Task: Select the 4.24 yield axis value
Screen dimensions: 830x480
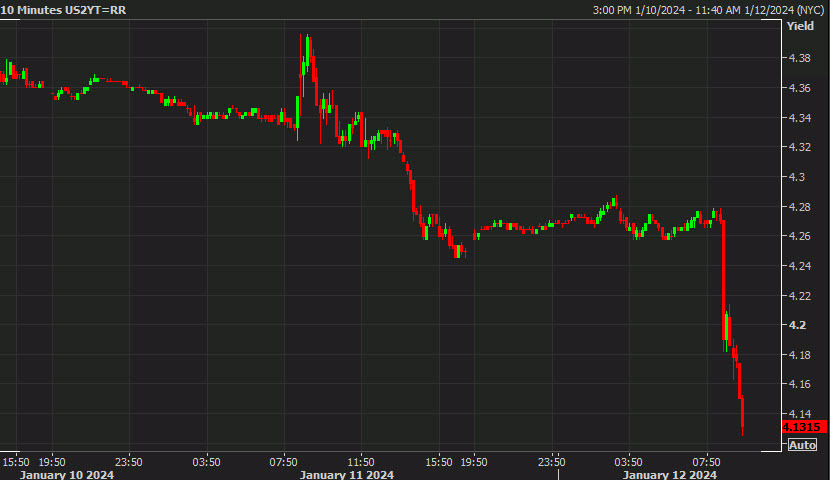Action: [x=799, y=266]
